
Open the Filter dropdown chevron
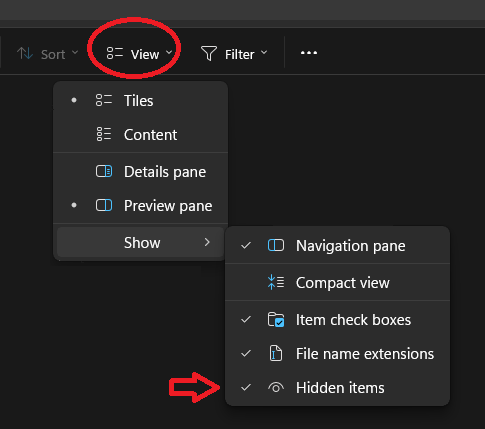pos(264,52)
